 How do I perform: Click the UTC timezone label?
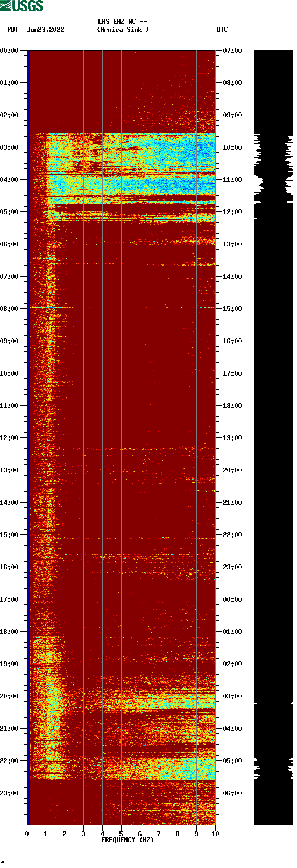click(x=222, y=30)
